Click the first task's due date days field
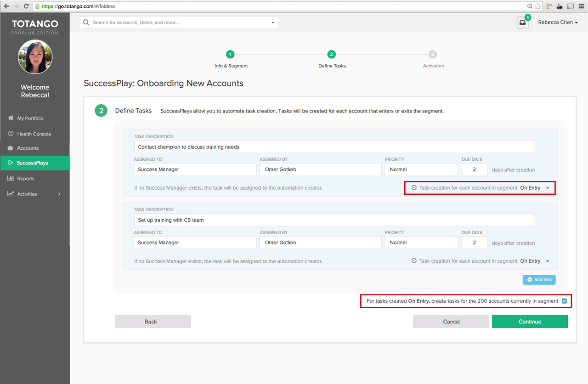 coord(475,169)
